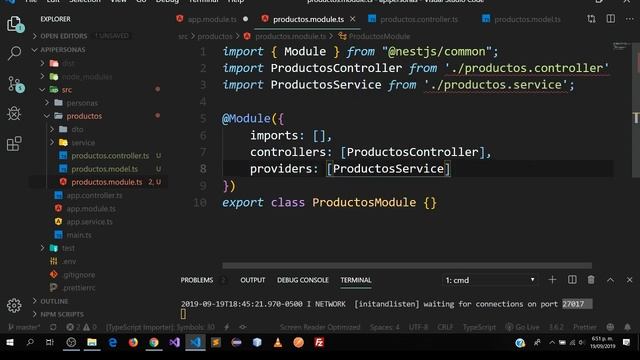This screenshot has height=360, width=640.
Task: Click the horizontal scrollbar of the editor
Action: click(x=407, y=265)
